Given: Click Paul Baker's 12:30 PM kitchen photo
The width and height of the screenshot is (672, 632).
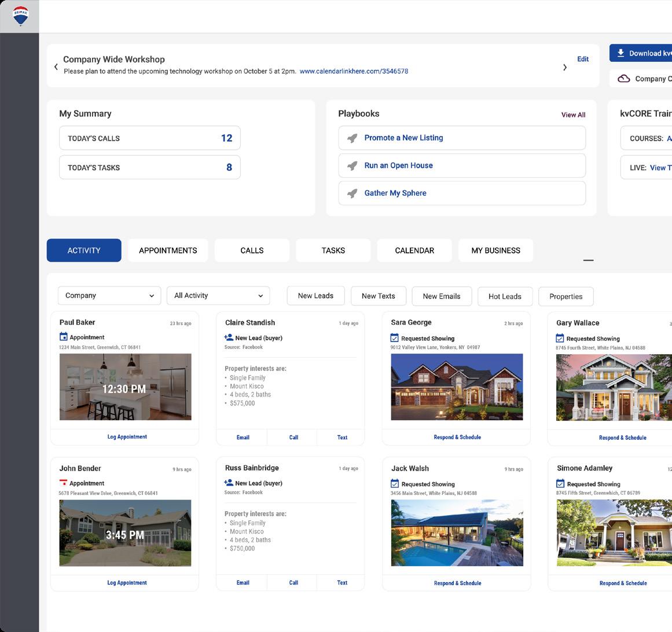Looking at the screenshot, I should (125, 387).
